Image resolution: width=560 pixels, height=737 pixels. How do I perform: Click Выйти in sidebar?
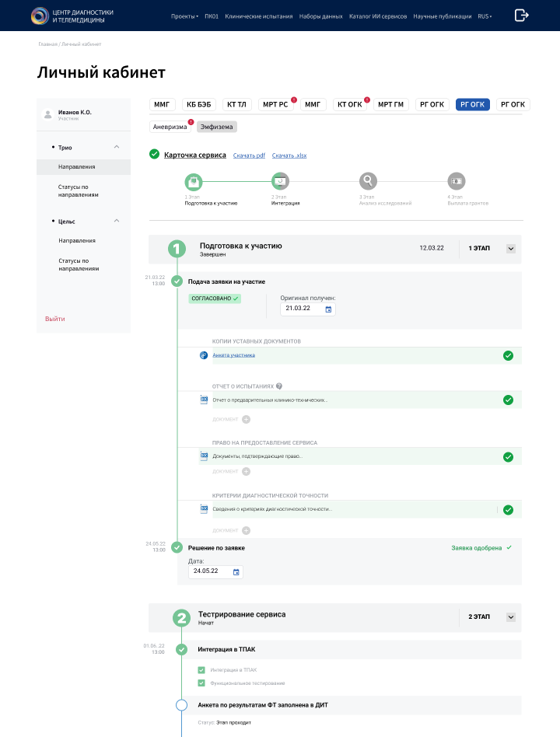[x=55, y=319]
